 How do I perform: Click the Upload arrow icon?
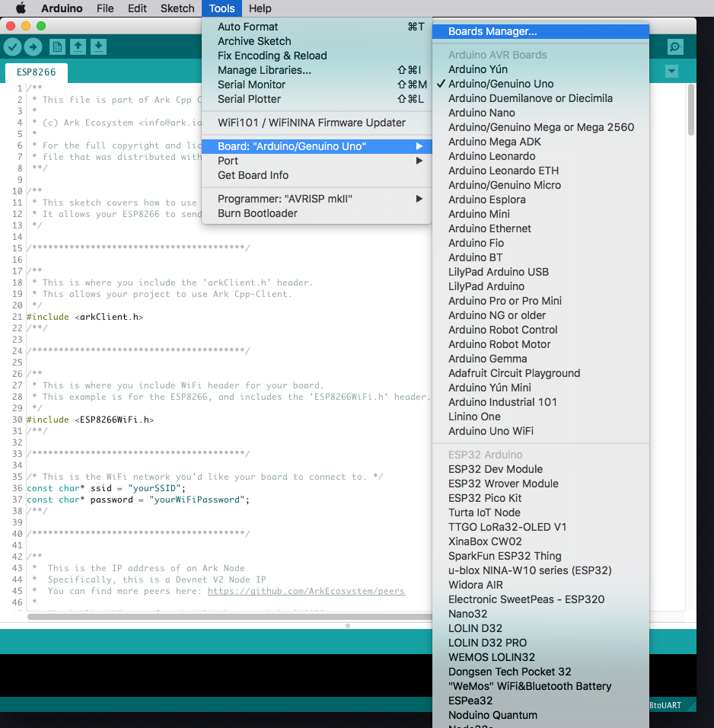click(33, 47)
